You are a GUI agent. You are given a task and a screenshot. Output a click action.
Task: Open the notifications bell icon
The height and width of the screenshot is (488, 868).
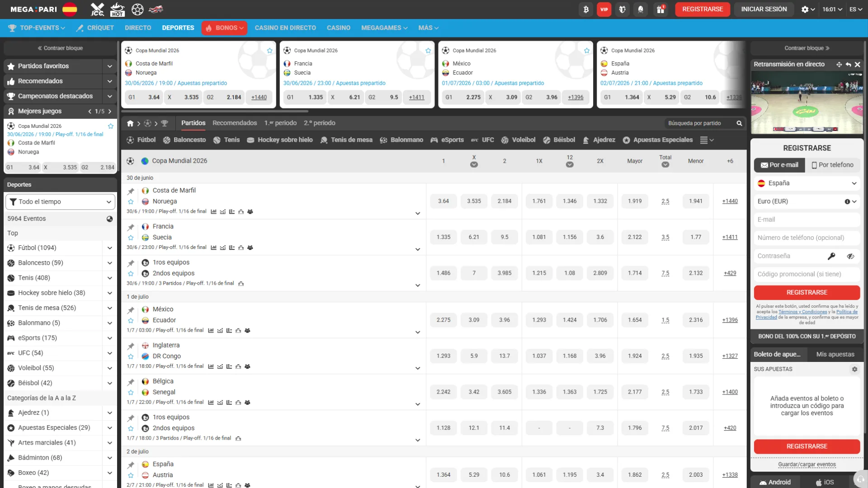[641, 9]
